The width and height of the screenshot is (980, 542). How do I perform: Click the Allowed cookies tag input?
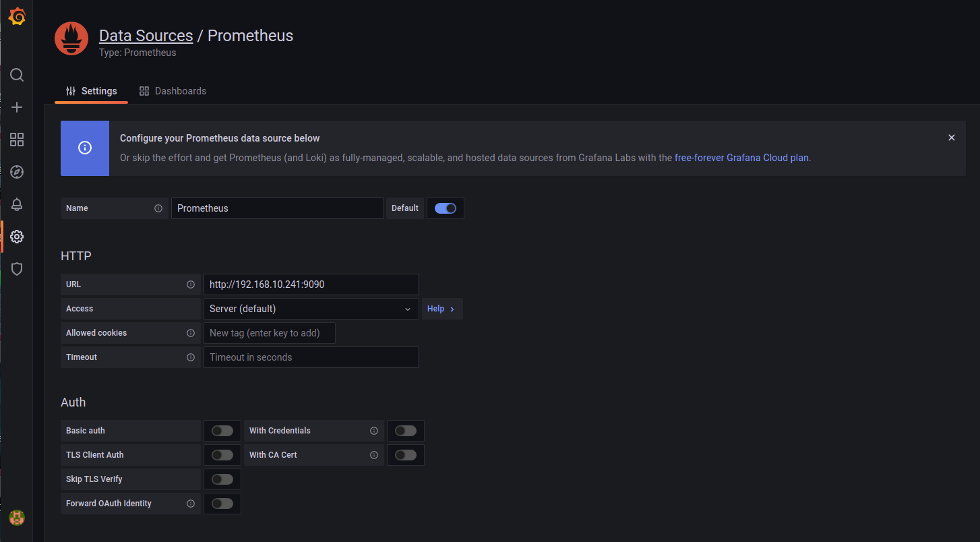point(270,333)
